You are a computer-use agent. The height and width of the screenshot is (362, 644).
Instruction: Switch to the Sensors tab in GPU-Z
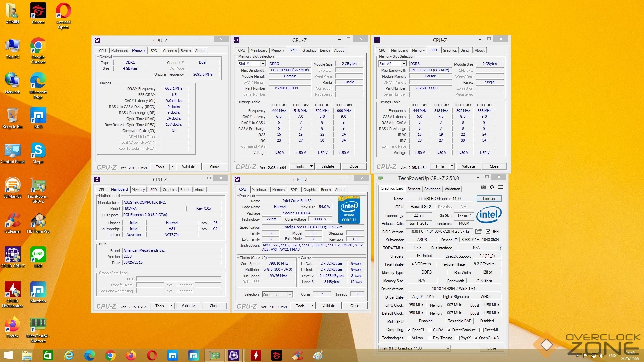pyautogui.click(x=414, y=189)
